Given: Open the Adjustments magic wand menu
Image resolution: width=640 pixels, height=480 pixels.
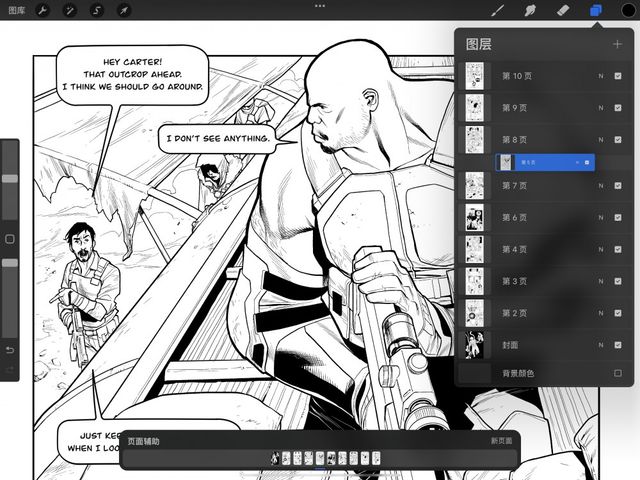Looking at the screenshot, I should (70, 10).
